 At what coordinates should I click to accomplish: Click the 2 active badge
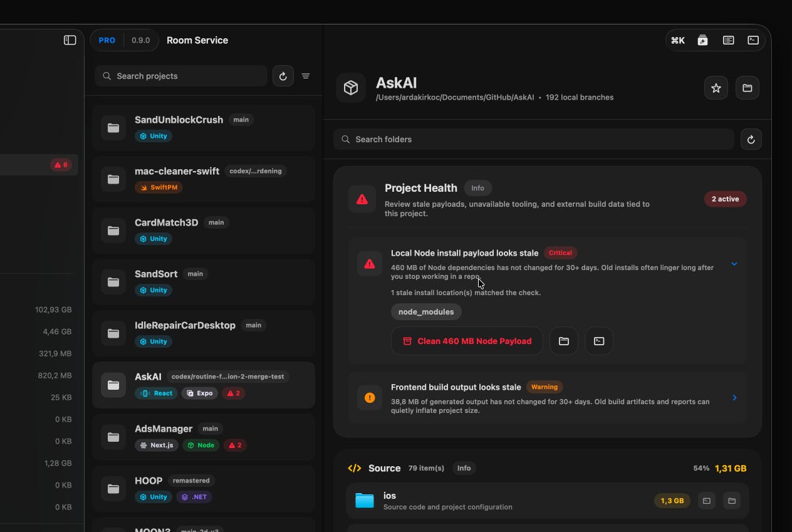click(725, 199)
